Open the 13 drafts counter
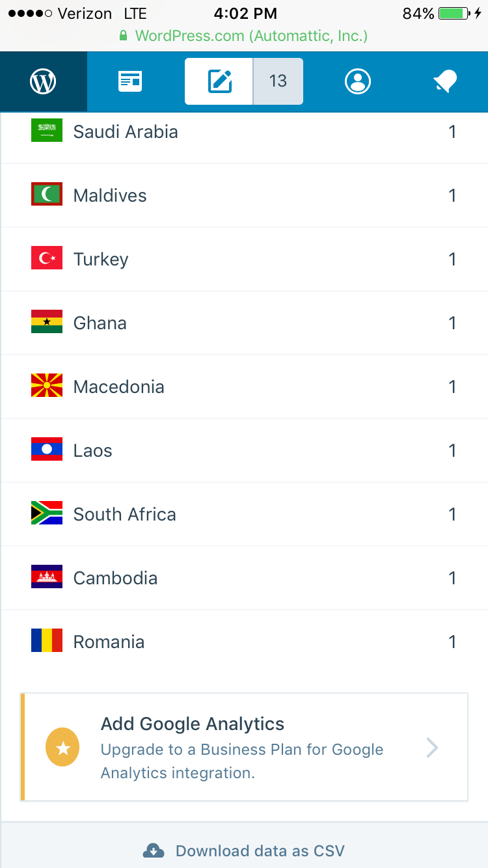This screenshot has height=868, width=488. coord(278,81)
